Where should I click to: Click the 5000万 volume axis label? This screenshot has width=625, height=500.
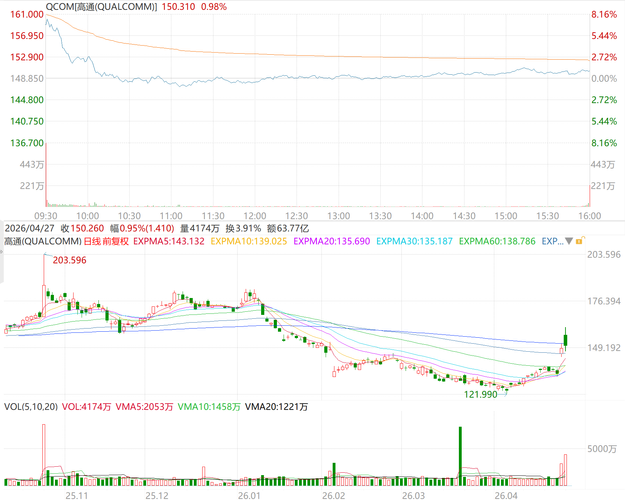click(x=602, y=449)
